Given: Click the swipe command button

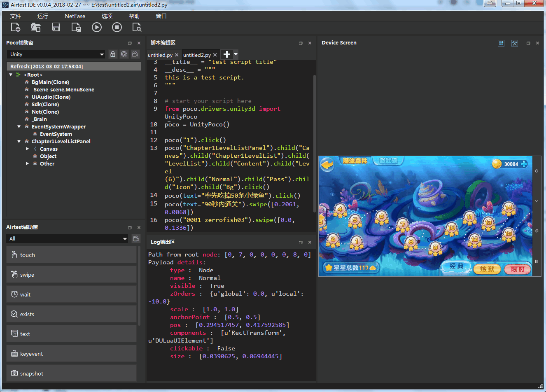Looking at the screenshot, I should pos(72,275).
